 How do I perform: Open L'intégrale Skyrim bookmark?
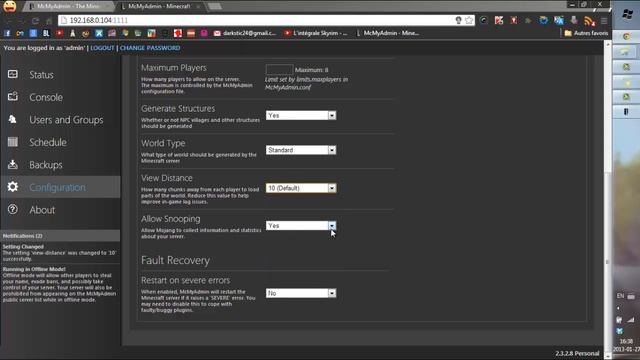[x=316, y=33]
